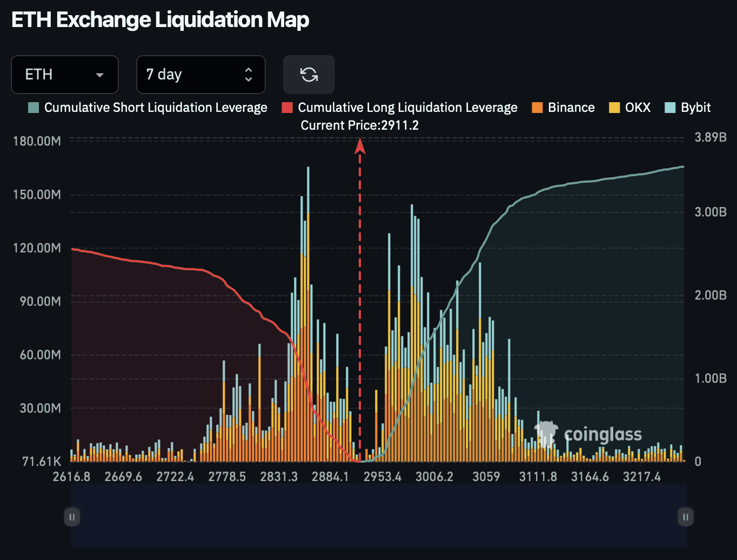Click the red current price arrowhead
The image size is (737, 560).
tap(360, 146)
